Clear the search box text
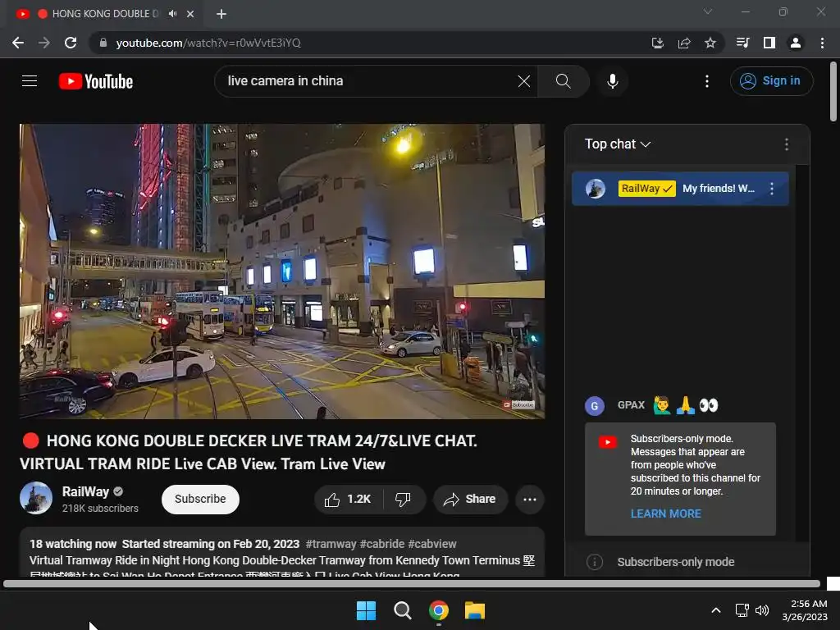The width and height of the screenshot is (840, 630). click(x=524, y=81)
